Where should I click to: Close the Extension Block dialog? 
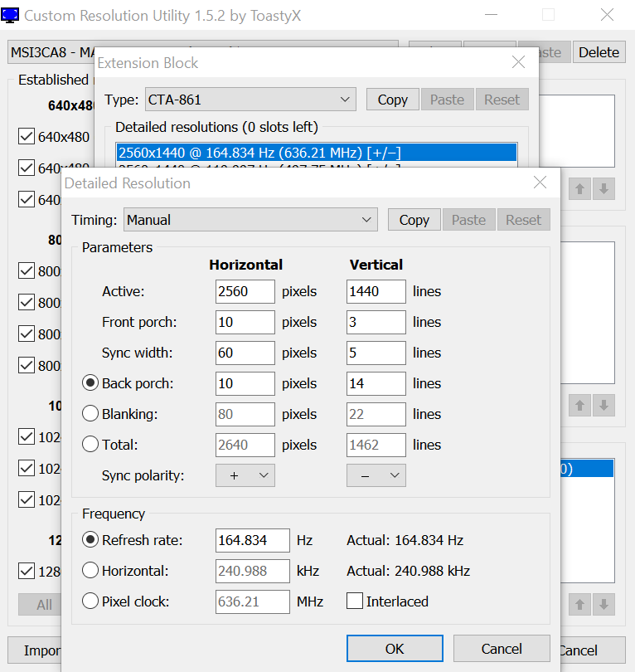(518, 63)
